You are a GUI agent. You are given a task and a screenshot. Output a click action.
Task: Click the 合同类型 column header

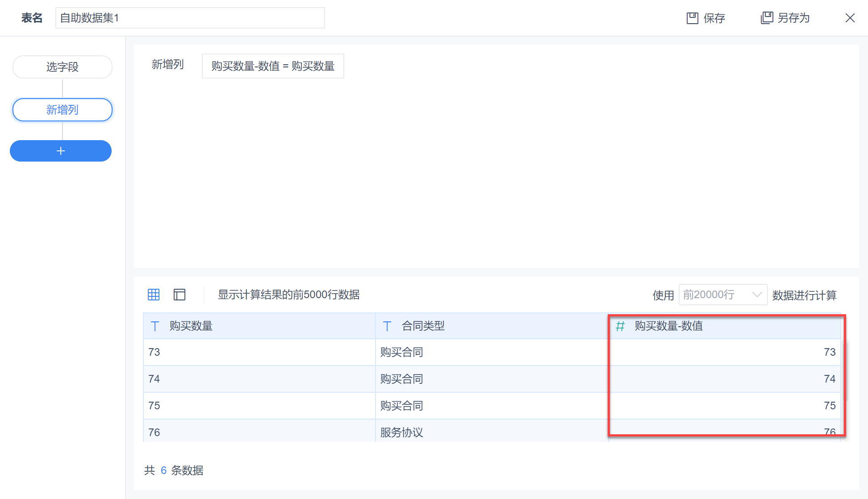pyautogui.click(x=423, y=326)
